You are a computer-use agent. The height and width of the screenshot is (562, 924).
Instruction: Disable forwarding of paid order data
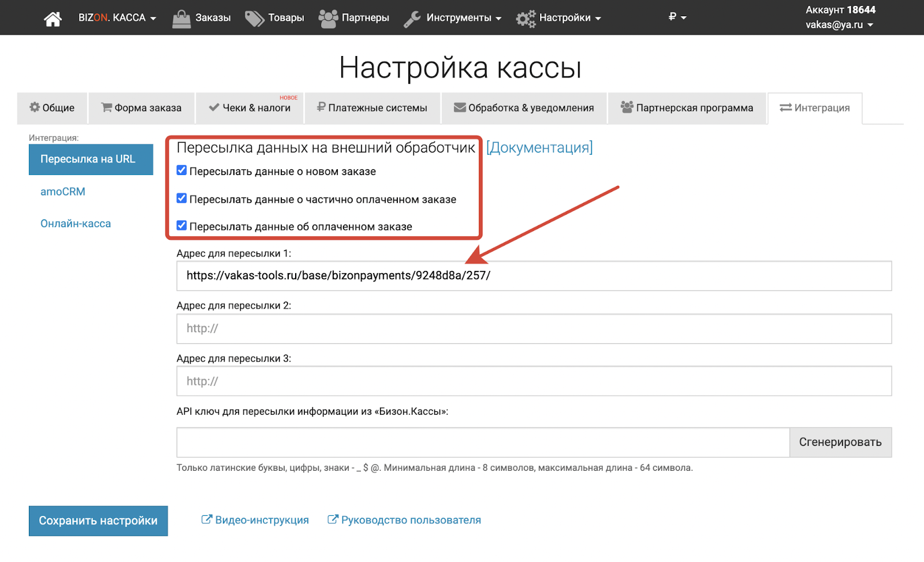(182, 225)
